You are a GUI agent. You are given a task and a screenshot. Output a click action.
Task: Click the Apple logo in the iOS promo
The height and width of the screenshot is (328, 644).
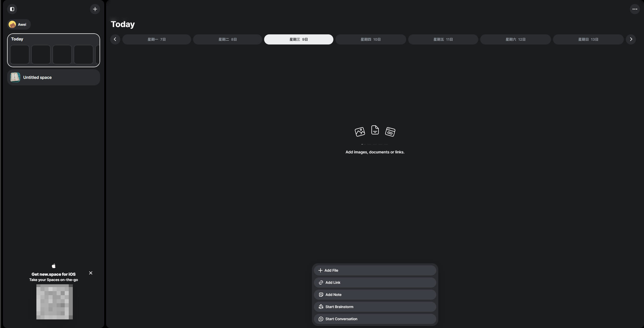[x=54, y=266]
